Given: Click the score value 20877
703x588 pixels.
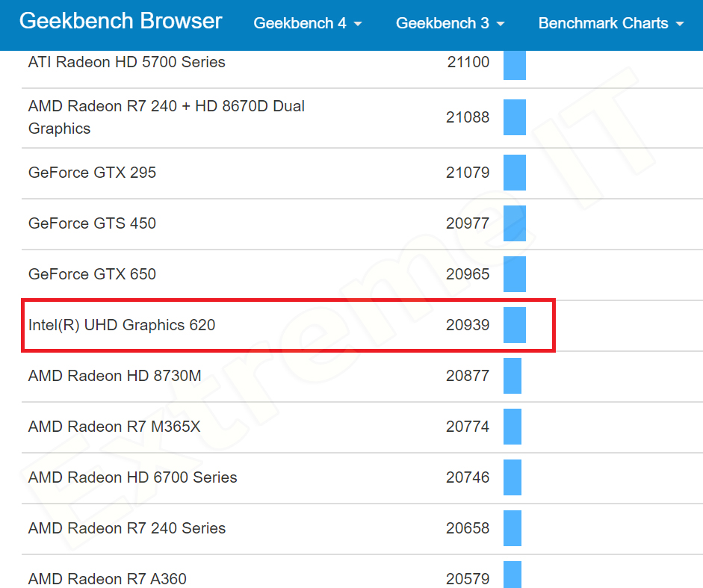Looking at the screenshot, I should pos(468,375).
